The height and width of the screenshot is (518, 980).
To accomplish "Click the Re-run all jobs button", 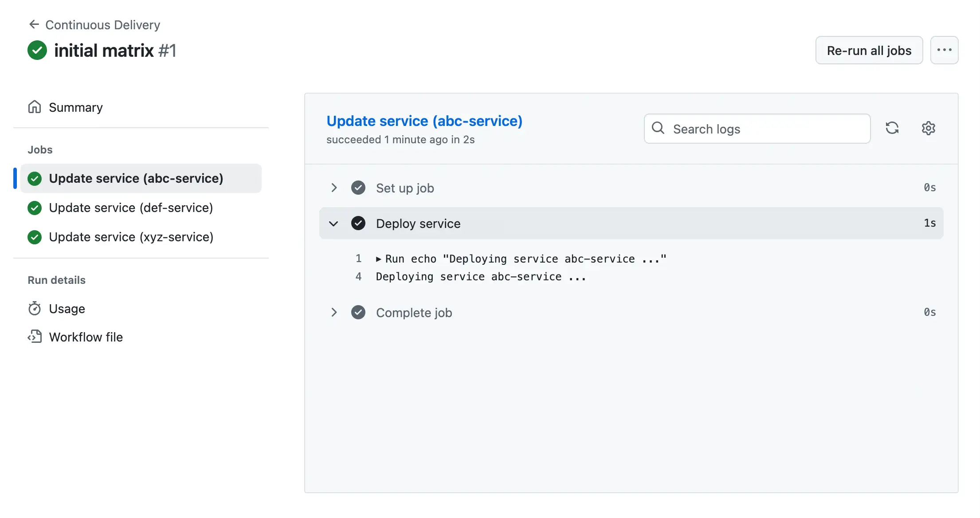I will pyautogui.click(x=869, y=50).
